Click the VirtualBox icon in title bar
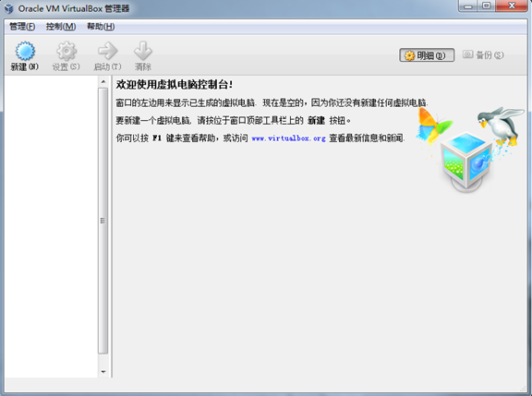The height and width of the screenshot is (396, 532). click(9, 8)
